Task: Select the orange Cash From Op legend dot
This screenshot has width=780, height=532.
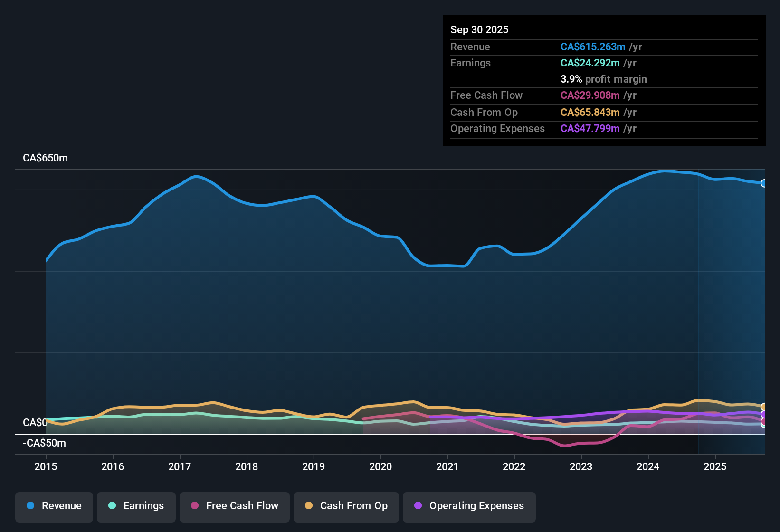Action: click(309, 506)
